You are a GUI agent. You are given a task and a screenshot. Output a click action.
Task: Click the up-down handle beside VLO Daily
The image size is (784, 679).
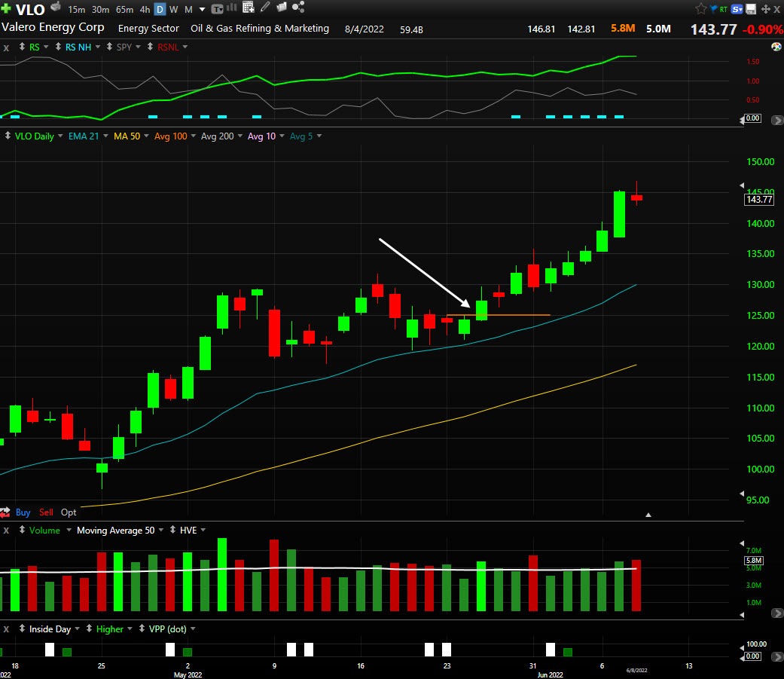pyautogui.click(x=8, y=136)
